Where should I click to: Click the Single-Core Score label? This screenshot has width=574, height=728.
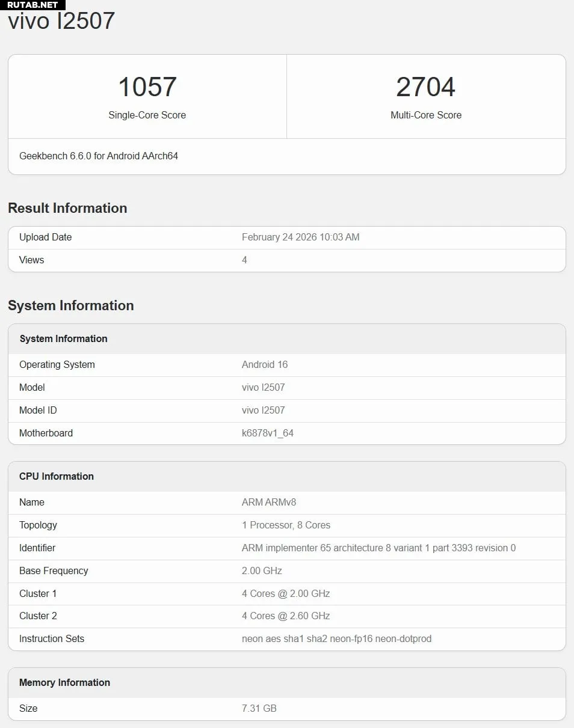pyautogui.click(x=147, y=115)
